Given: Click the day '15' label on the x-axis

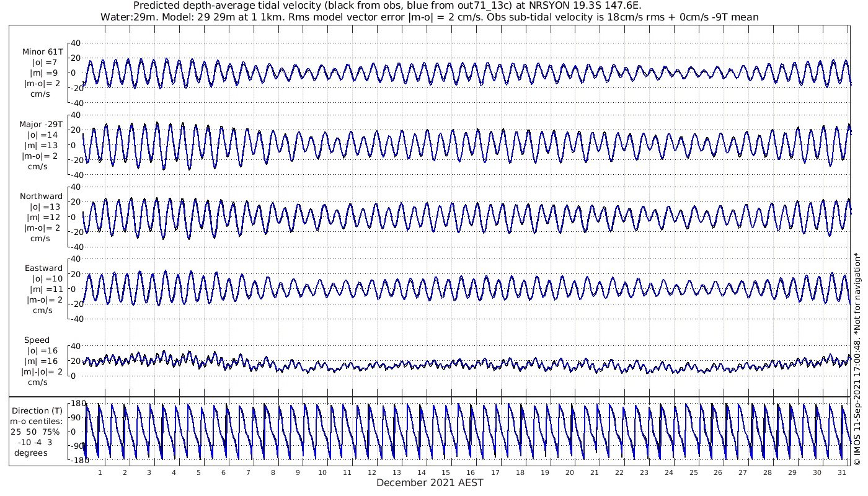Looking at the screenshot, I should [x=446, y=472].
